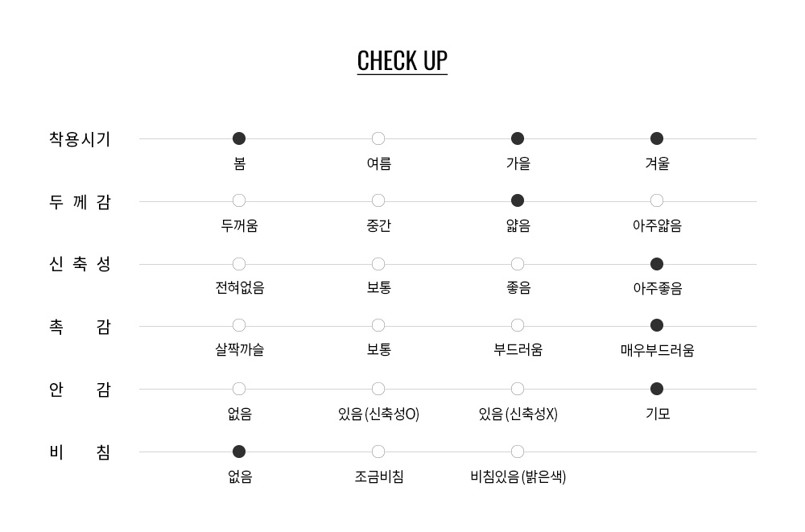Select the 얇음 filled dot
805x532 pixels.
point(518,200)
